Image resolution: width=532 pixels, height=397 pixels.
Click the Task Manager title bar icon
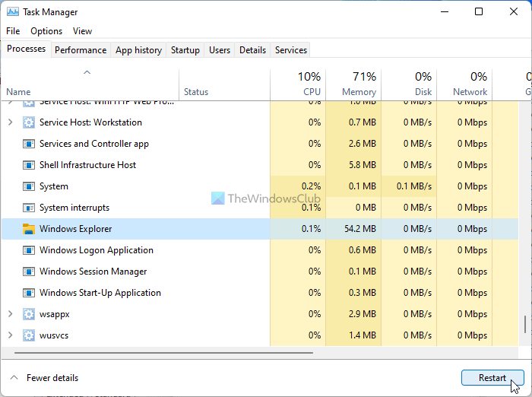(11, 12)
